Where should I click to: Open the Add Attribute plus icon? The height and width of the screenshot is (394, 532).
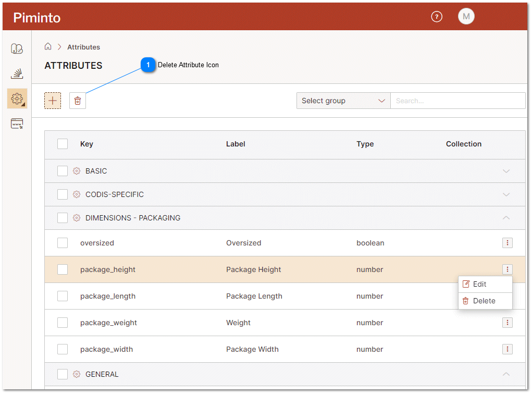pos(52,101)
